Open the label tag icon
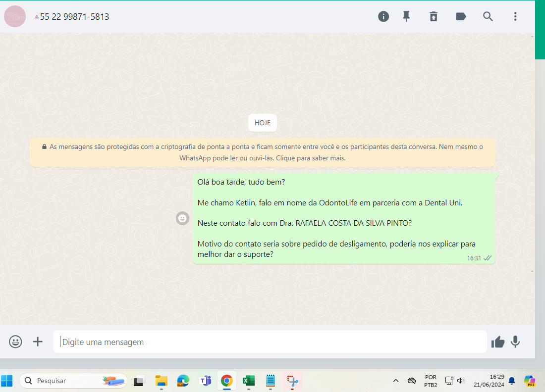Image resolution: width=545 pixels, height=392 pixels. 461,16
